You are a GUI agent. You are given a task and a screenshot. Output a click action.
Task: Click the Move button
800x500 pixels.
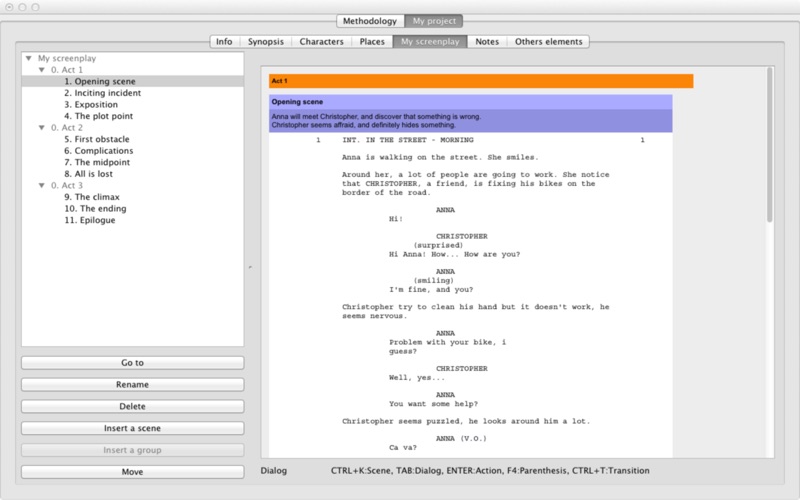coord(133,472)
